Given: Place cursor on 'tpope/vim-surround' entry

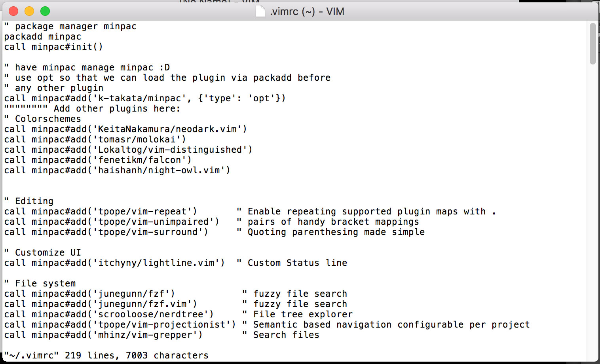Looking at the screenshot, I should 148,232.
